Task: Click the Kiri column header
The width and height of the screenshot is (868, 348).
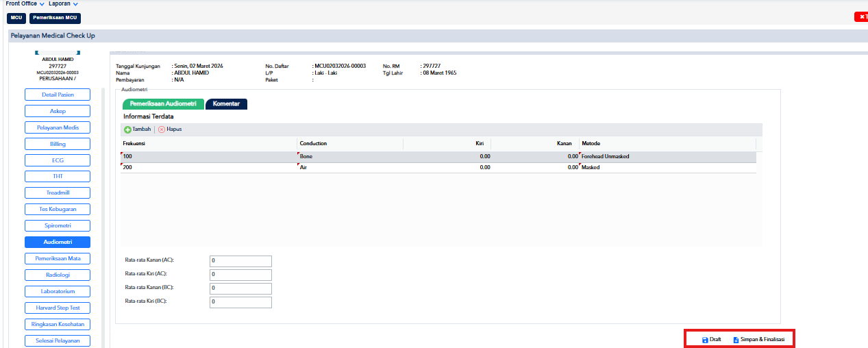Action: click(x=447, y=144)
